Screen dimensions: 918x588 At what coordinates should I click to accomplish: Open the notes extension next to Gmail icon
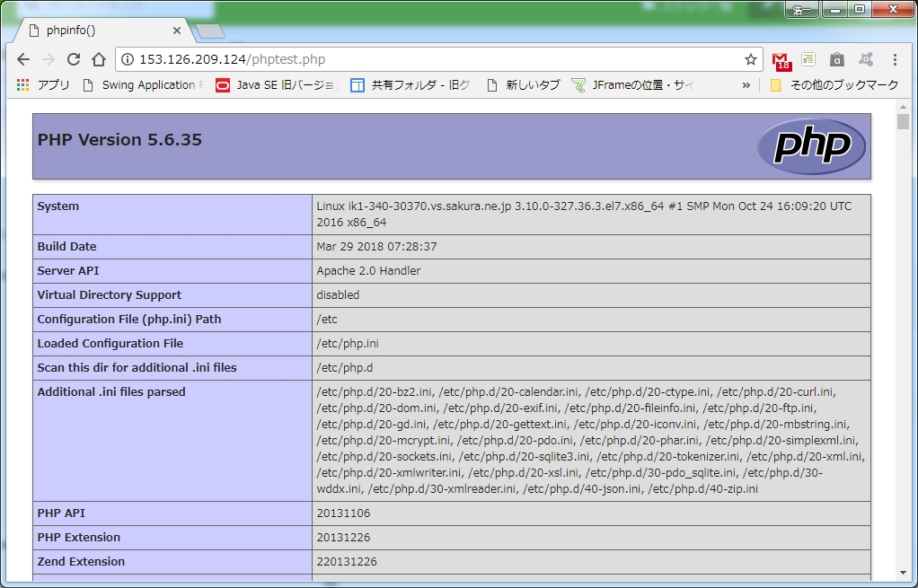point(807,59)
